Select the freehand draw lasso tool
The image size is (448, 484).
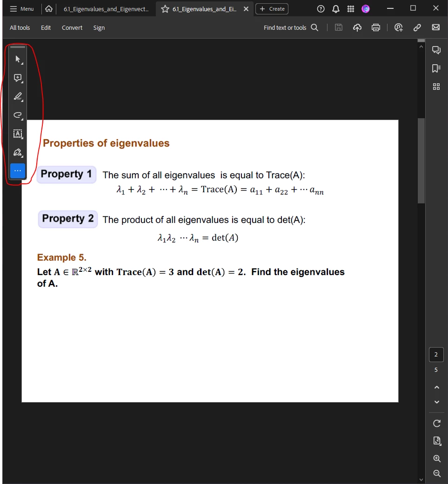pyautogui.click(x=18, y=115)
